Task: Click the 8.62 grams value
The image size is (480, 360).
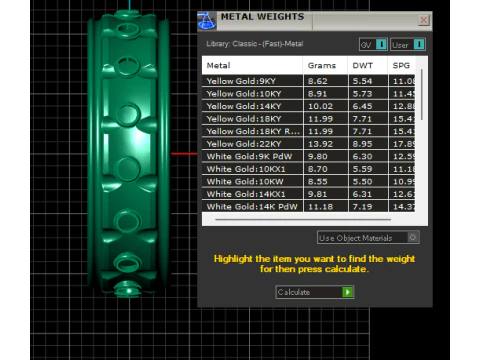Action: tap(318, 81)
